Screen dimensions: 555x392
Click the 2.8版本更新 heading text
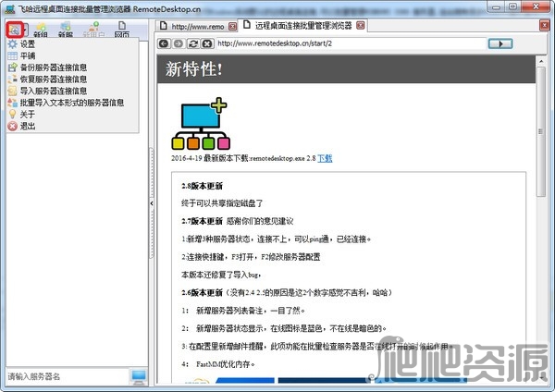[x=202, y=186]
